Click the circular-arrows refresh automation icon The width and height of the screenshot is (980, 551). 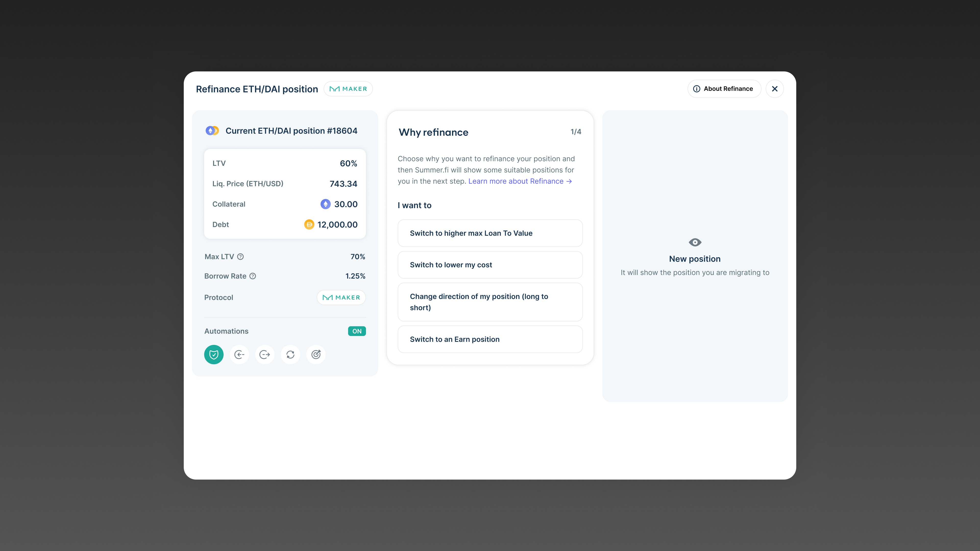(290, 354)
